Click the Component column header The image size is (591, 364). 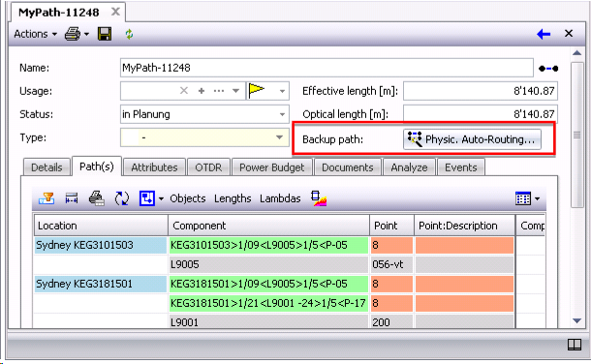pyautogui.click(x=268, y=226)
